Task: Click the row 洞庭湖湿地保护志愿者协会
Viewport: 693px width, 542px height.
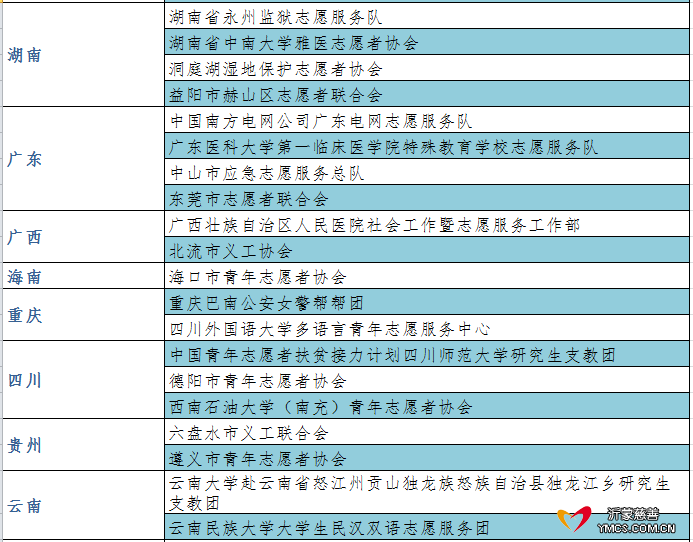Action: point(427,68)
